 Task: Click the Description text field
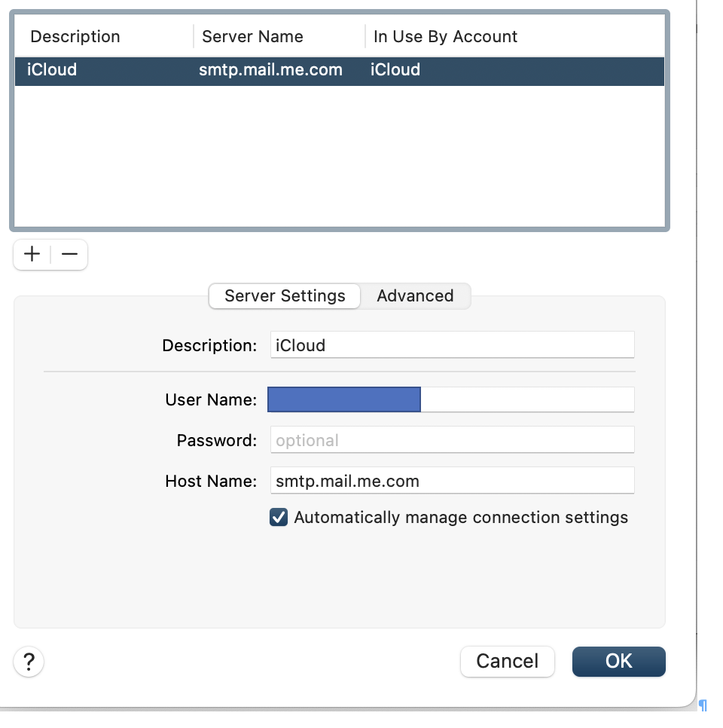(x=452, y=346)
